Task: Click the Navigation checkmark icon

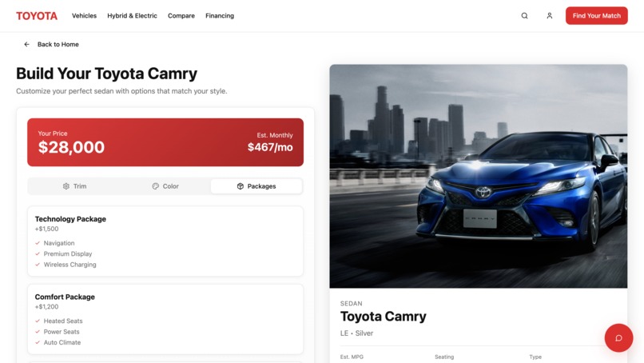Action: pyautogui.click(x=38, y=243)
